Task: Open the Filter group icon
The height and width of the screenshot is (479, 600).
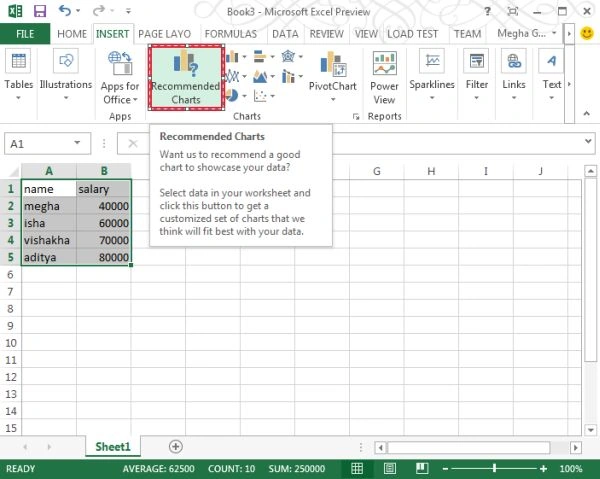Action: (x=476, y=61)
